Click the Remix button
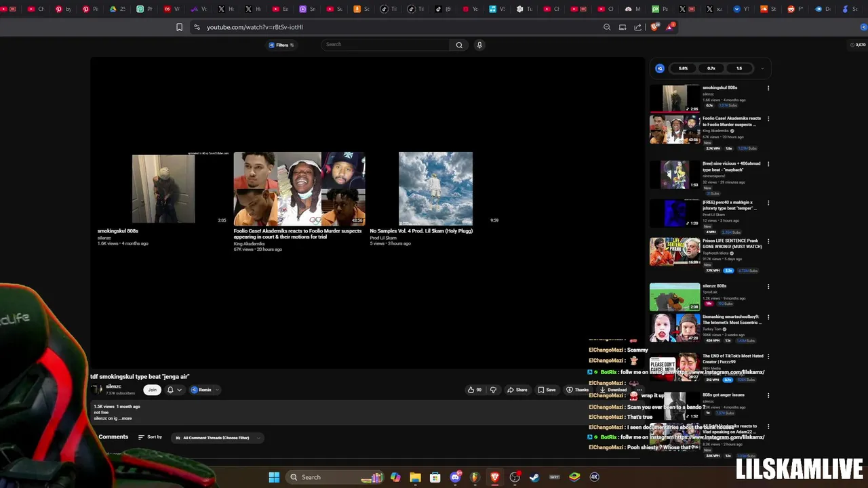This screenshot has width=868, height=488. click(x=202, y=390)
